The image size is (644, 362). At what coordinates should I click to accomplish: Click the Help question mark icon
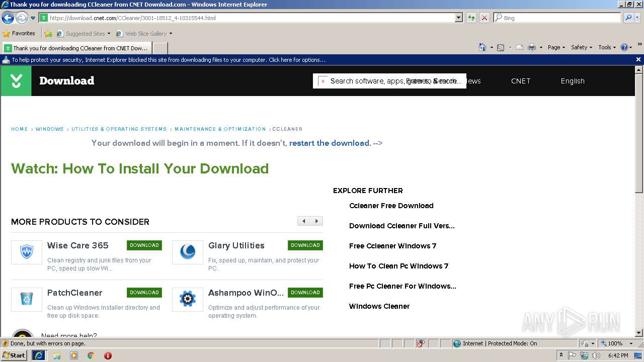click(x=624, y=47)
